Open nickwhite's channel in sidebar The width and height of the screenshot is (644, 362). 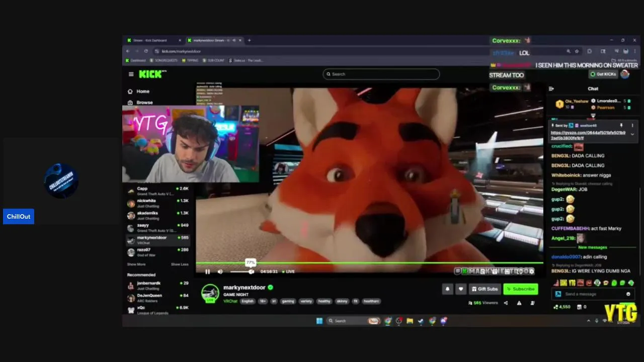(158, 203)
